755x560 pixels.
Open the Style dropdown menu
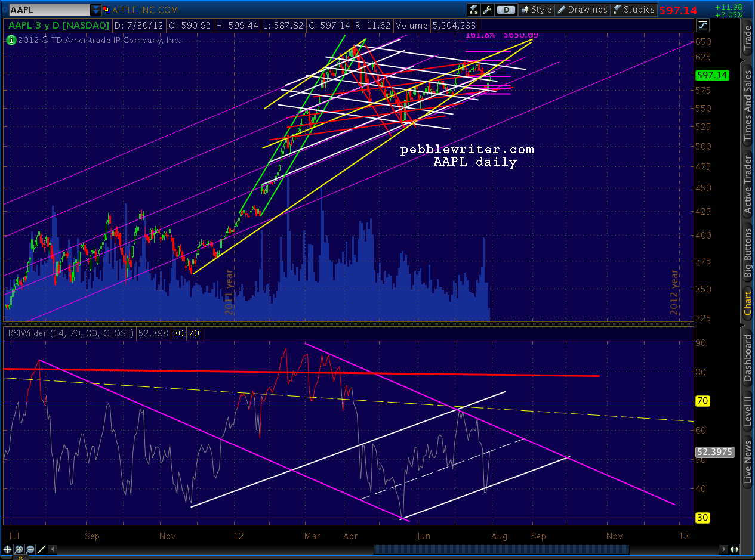(x=536, y=10)
